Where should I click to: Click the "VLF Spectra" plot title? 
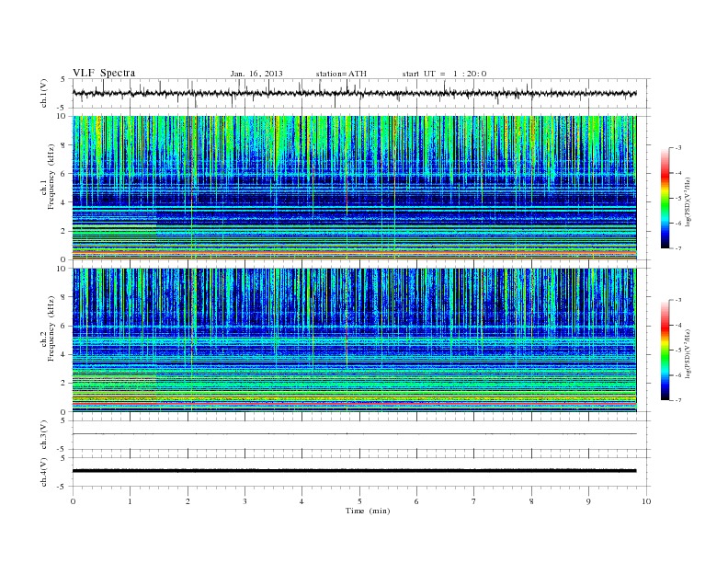[104, 73]
